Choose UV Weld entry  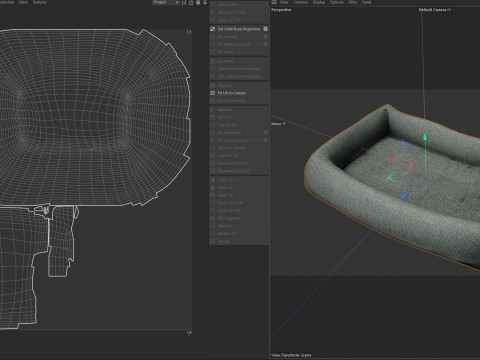[239, 52]
